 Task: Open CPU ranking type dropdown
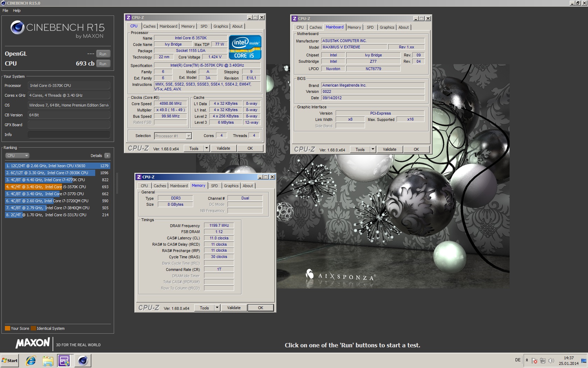(17, 156)
